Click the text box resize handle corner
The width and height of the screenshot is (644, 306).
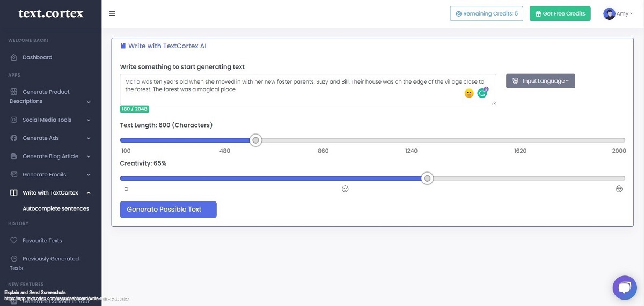pyautogui.click(x=494, y=102)
